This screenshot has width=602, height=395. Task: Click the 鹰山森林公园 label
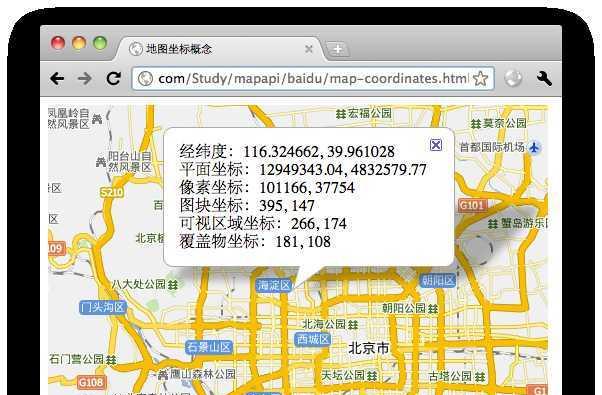196,374
